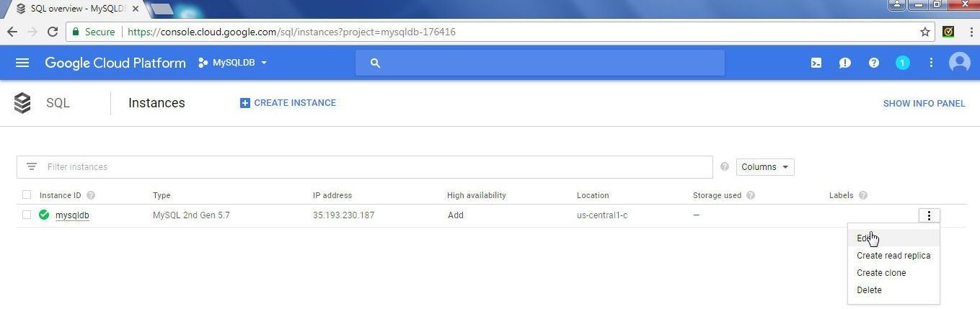Open the hamburger navigation menu

pyautogui.click(x=22, y=63)
